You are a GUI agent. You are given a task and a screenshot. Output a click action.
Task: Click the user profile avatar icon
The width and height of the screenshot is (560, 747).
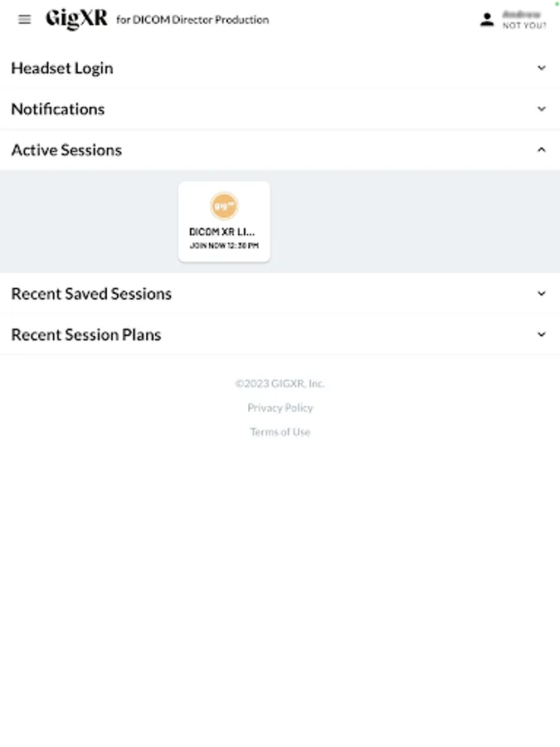point(487,20)
